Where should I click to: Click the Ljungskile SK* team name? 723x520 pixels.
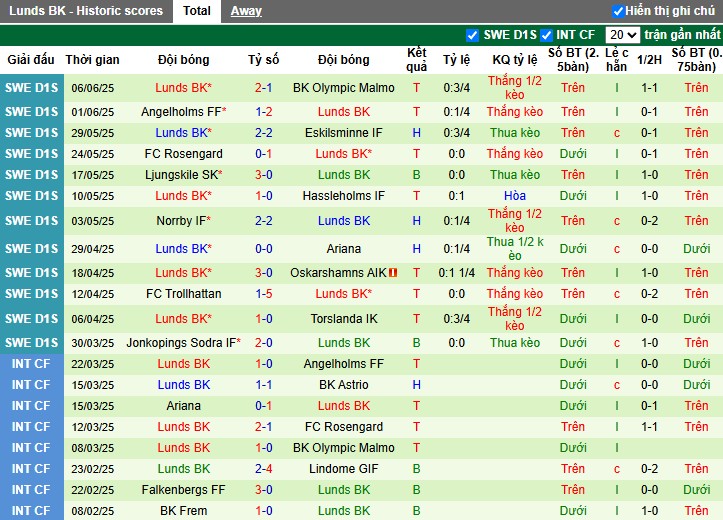point(184,175)
